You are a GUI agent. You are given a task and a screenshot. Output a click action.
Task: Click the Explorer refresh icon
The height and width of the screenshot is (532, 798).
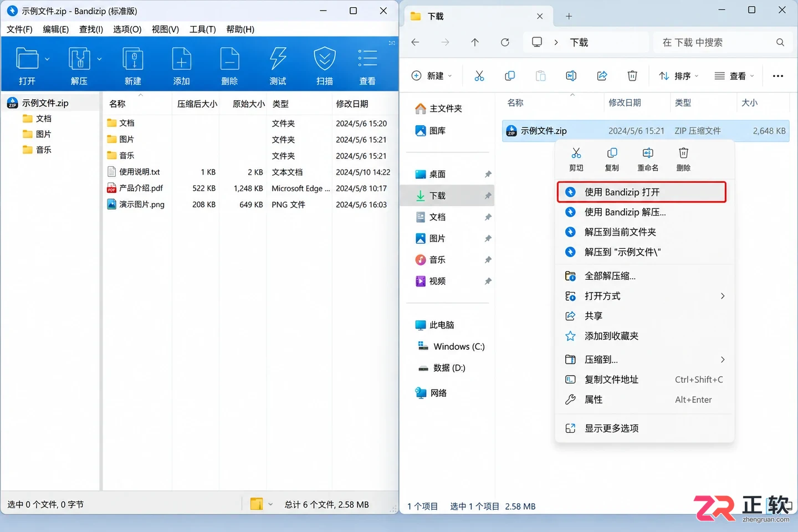[x=505, y=42]
